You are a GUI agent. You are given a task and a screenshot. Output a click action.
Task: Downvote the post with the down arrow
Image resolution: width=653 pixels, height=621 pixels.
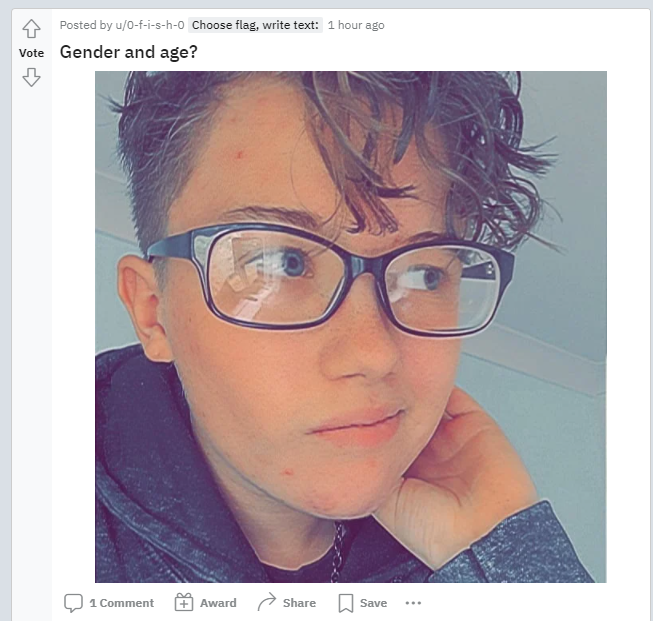tap(31, 77)
